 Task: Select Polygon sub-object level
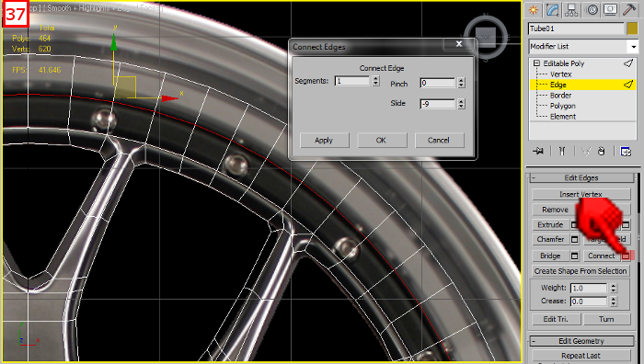pos(563,106)
